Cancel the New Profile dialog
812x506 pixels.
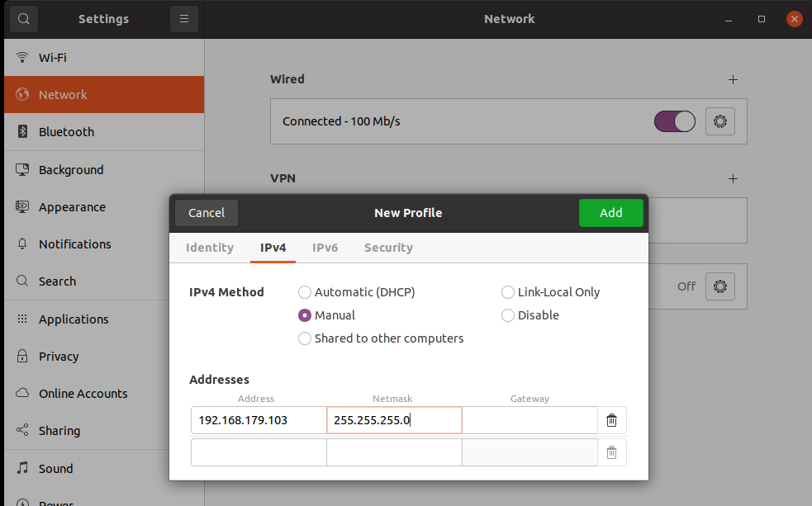[207, 213]
